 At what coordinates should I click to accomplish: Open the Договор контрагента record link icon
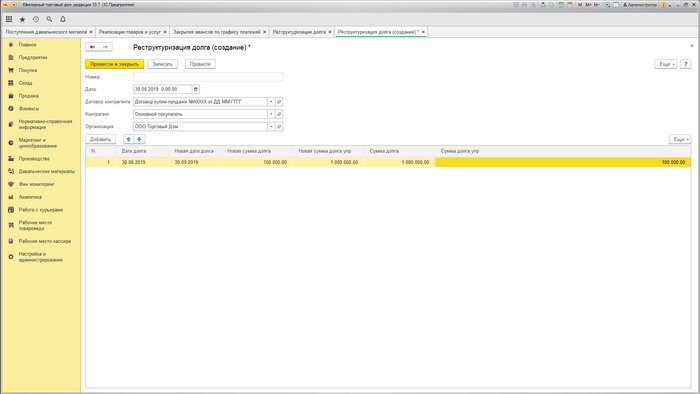point(279,102)
